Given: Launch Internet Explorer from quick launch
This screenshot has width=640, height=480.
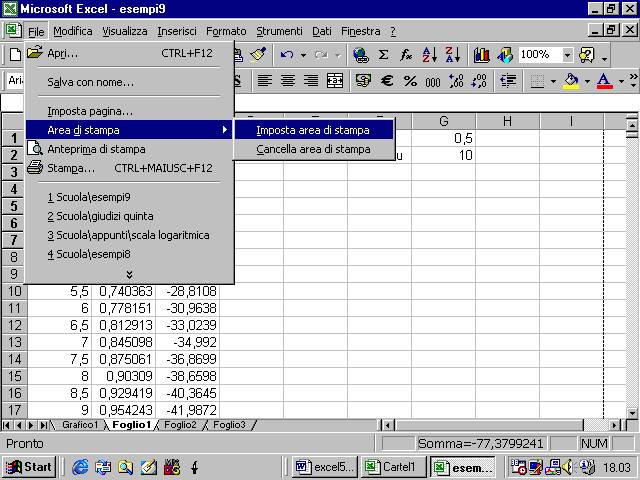Looking at the screenshot, I should click(80, 467).
